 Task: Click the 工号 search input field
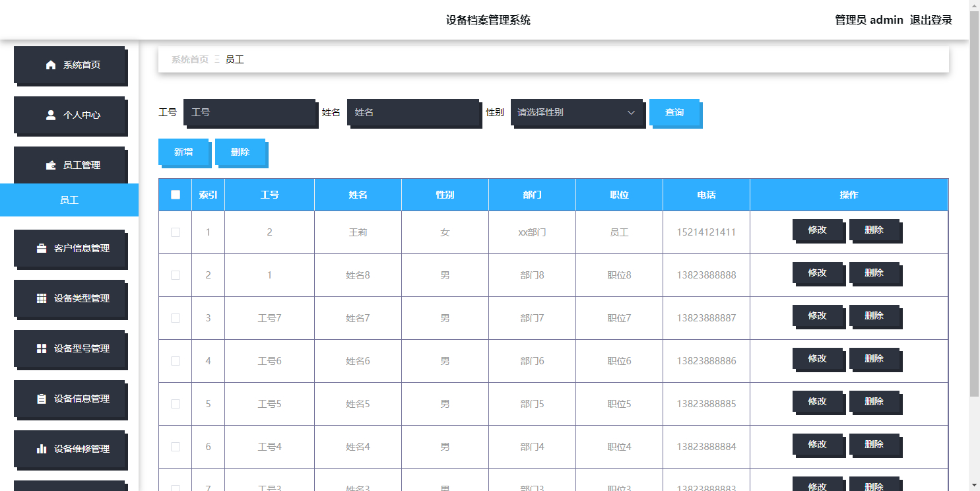tap(249, 112)
